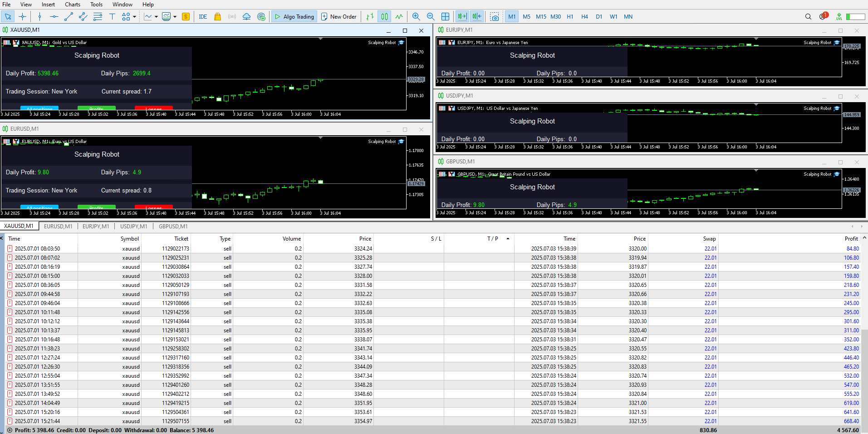Toggle chart shift from right border
Viewport: 868px width, 434px height.
pyautogui.click(x=476, y=17)
